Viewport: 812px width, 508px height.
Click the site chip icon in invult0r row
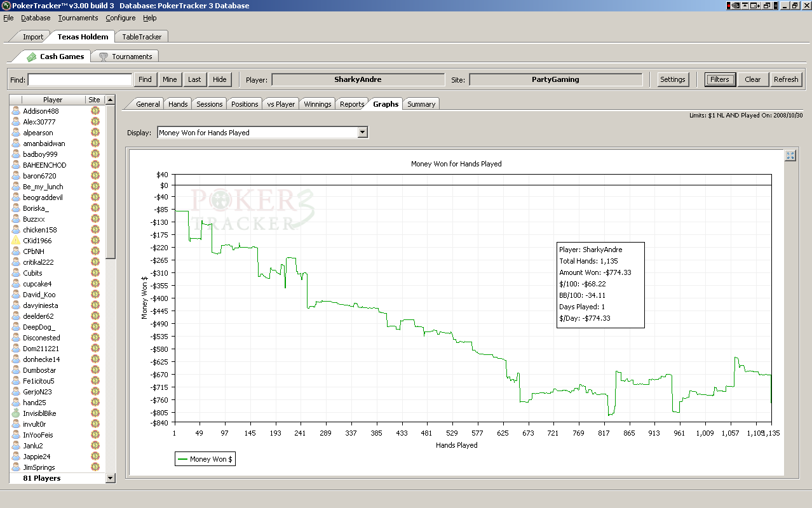pos(95,424)
